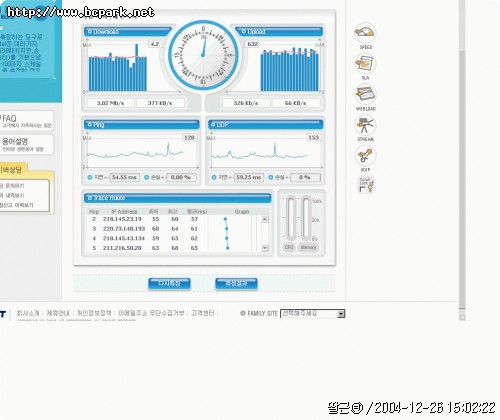The image size is (500, 420).
Task: Open the STREAM test icon
Action: [365, 125]
